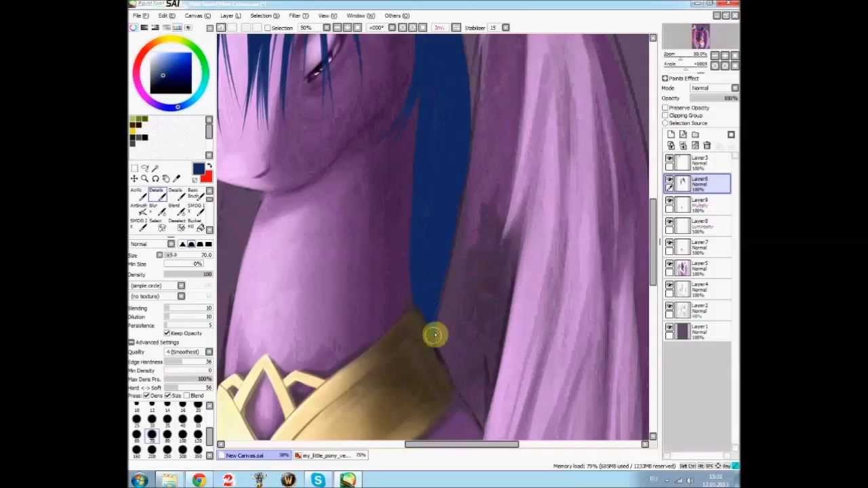
Task: Choose the AirBrush preset
Action: click(x=138, y=209)
